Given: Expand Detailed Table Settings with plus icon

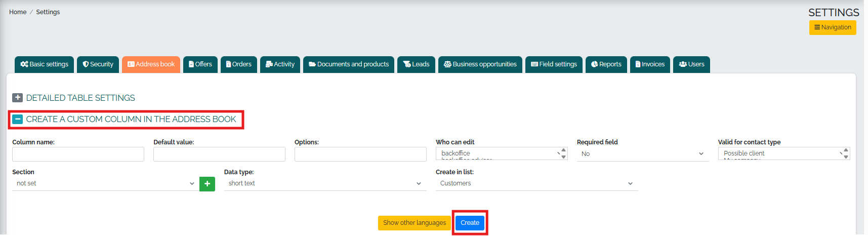Looking at the screenshot, I should pos(17,98).
